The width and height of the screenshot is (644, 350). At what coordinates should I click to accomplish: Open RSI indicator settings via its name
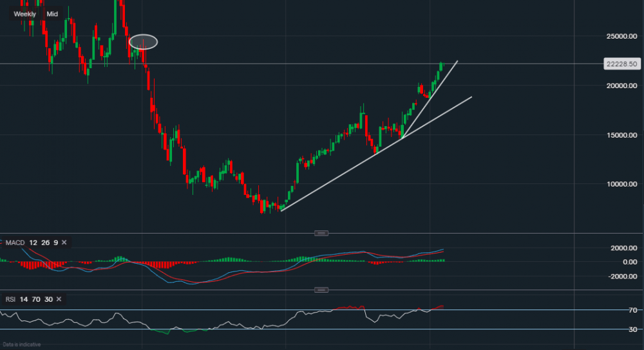pos(10,299)
